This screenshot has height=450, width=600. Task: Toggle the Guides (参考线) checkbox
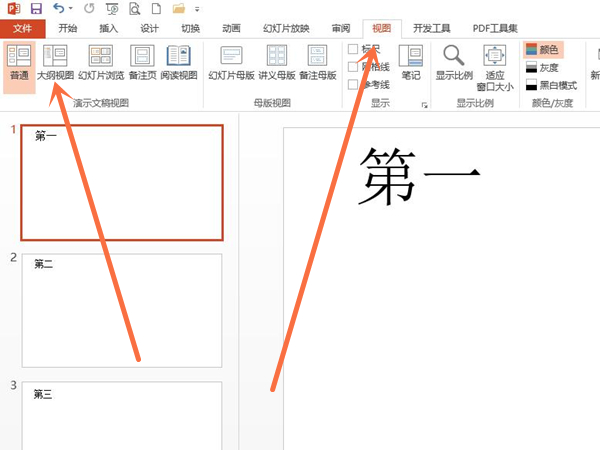pos(353,85)
